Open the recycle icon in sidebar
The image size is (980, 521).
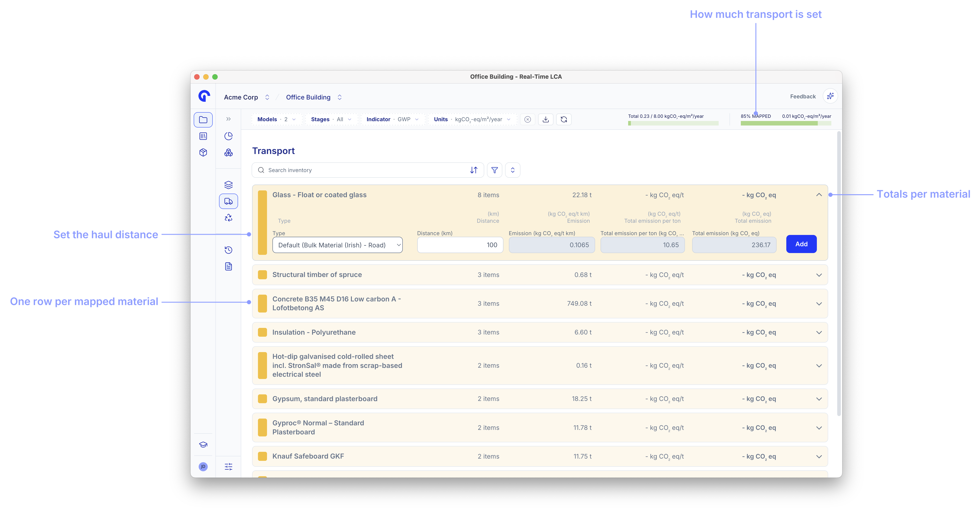[228, 218]
